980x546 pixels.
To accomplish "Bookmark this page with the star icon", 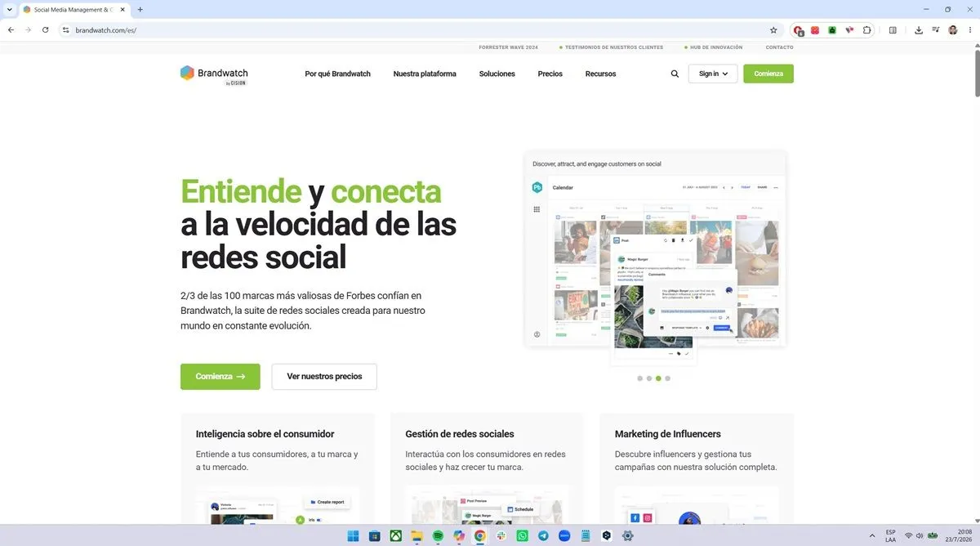I will click(773, 30).
